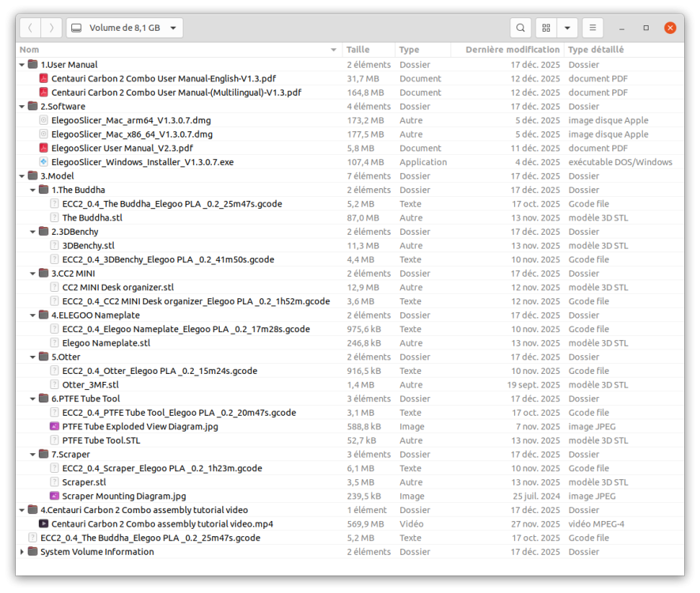Minimize the file manager window
Image resolution: width=700 pixels, height=593 pixels.
(x=622, y=28)
